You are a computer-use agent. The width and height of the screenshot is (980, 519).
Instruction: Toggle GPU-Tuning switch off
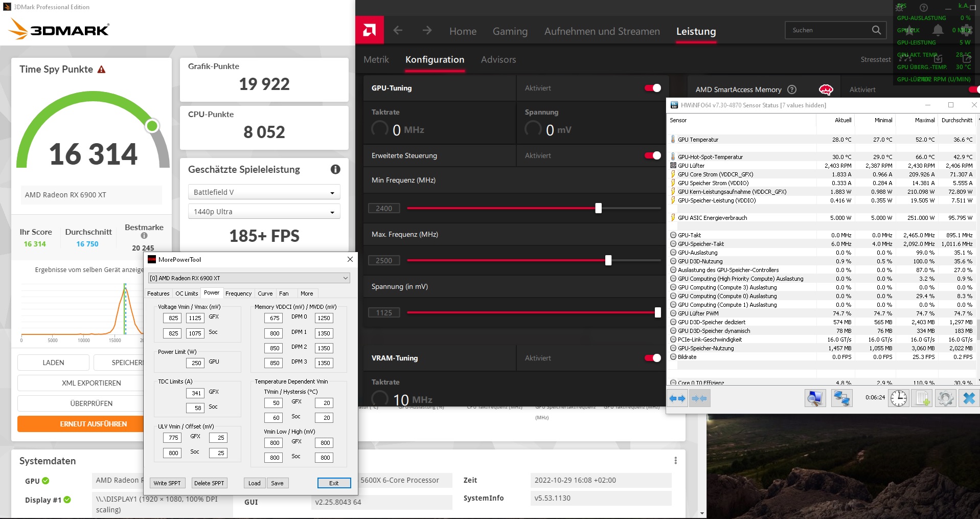[x=653, y=88]
